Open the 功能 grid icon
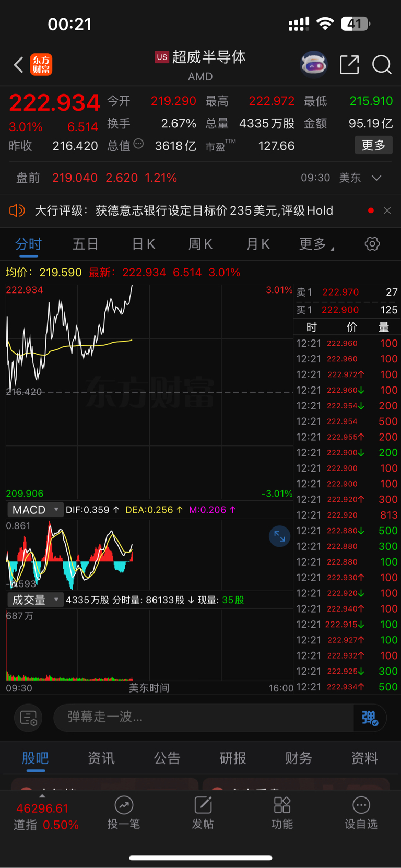This screenshot has height=868, width=401. 282,805
